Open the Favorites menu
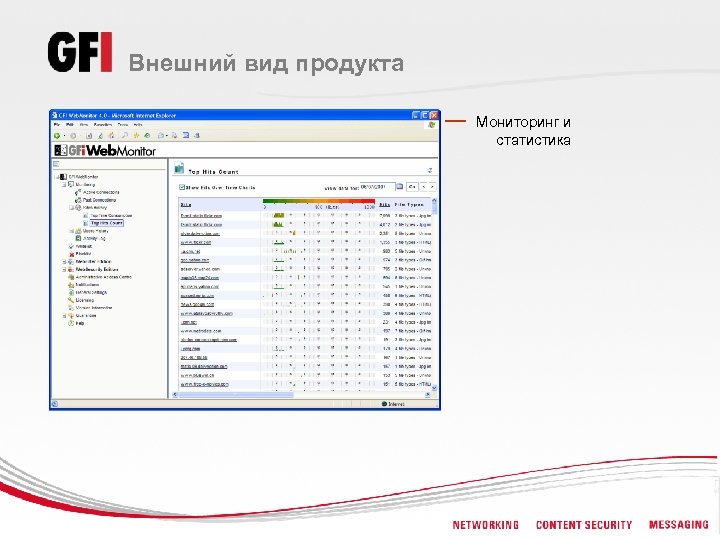The width and height of the screenshot is (720, 540). click(103, 125)
